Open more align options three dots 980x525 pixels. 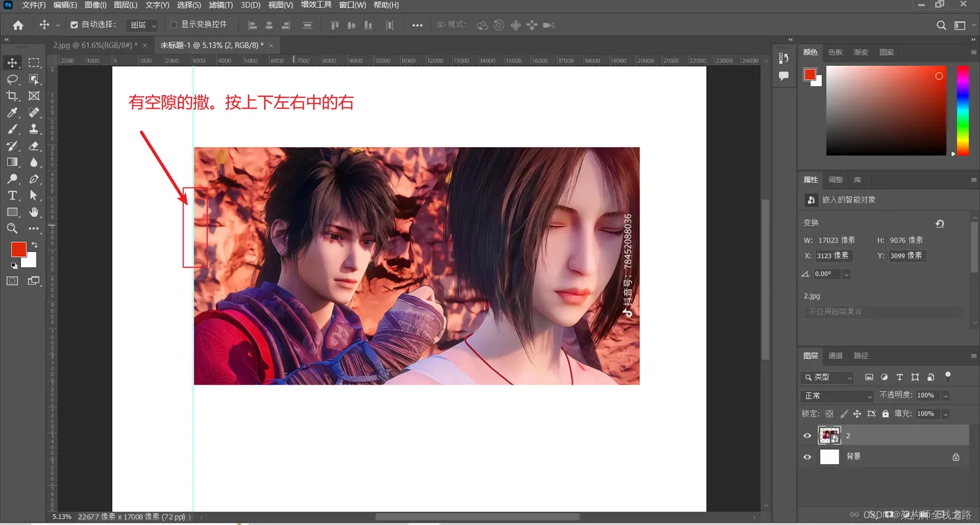click(417, 25)
